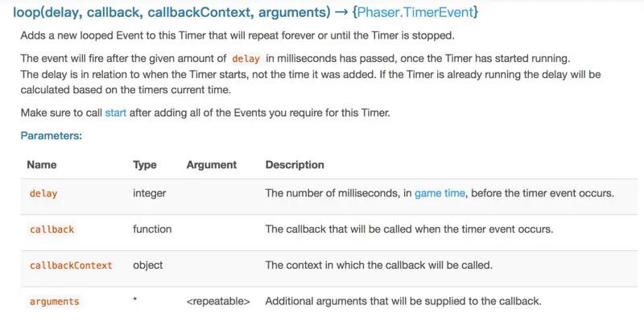Image resolution: width=644 pixels, height=330 pixels.
Task: Follow the start method link
Action: (115, 113)
